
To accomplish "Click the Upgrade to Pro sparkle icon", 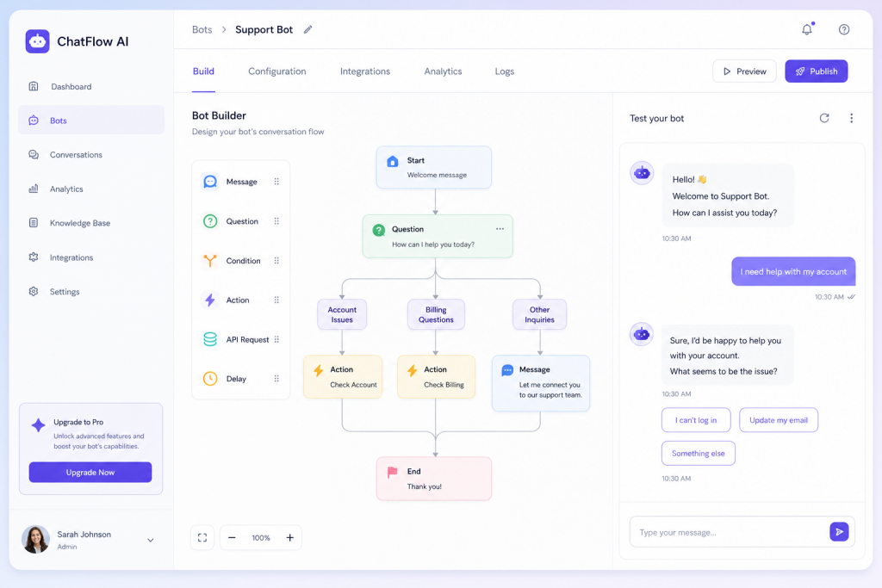I will (38, 425).
